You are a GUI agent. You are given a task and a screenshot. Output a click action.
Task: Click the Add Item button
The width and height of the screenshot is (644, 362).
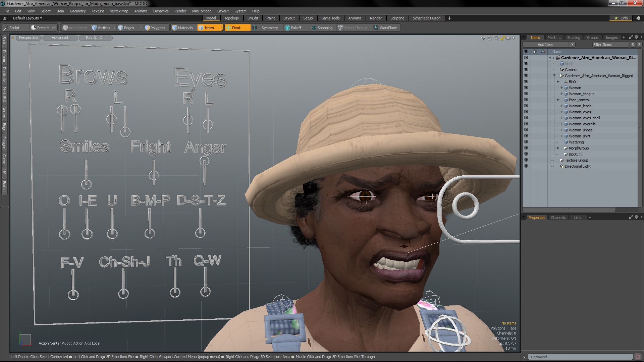click(545, 45)
